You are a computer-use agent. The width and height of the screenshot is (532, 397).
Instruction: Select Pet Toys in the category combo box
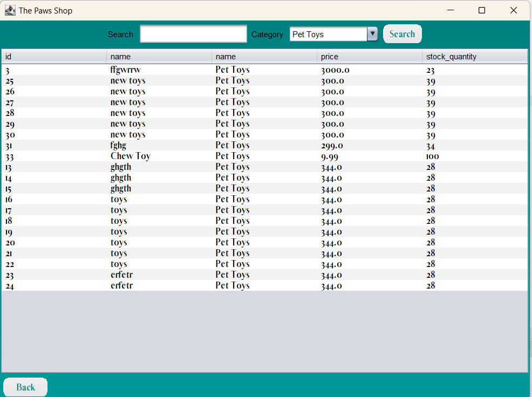tap(328, 33)
